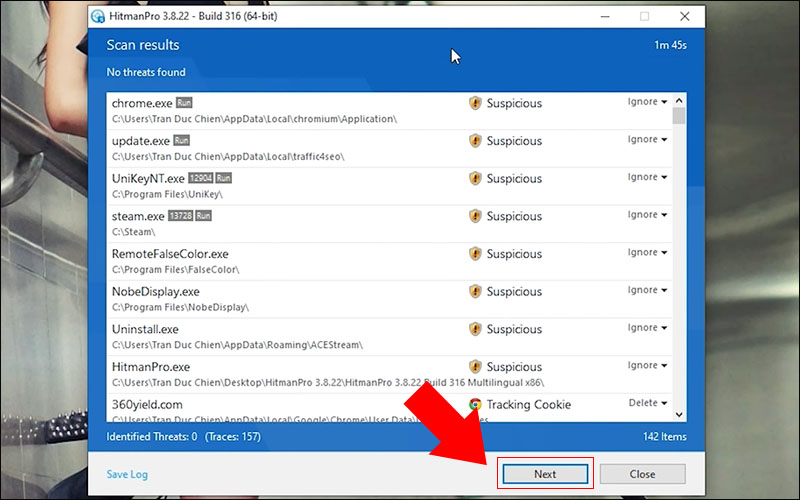The height and width of the screenshot is (500, 800).
Task: Click the Identified Threats: 0 status
Action: (152, 437)
